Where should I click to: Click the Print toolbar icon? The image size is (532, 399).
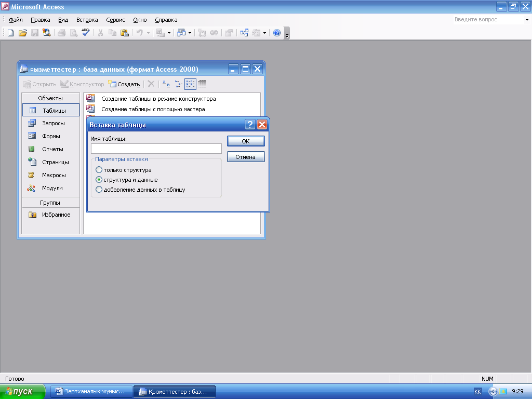(x=61, y=33)
